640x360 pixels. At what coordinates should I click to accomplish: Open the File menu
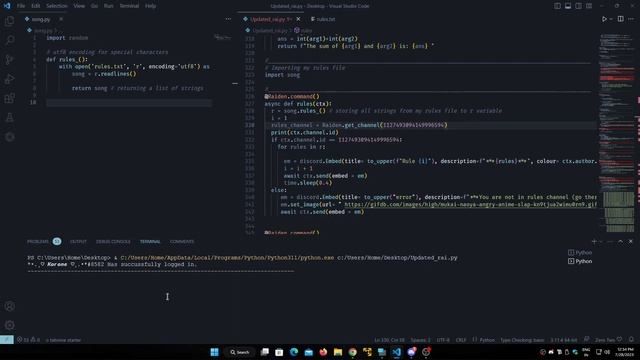[x=21, y=6]
